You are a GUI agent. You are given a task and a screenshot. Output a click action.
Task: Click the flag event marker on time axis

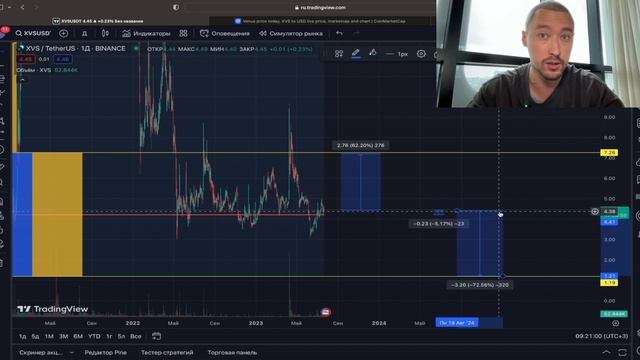[x=325, y=312]
